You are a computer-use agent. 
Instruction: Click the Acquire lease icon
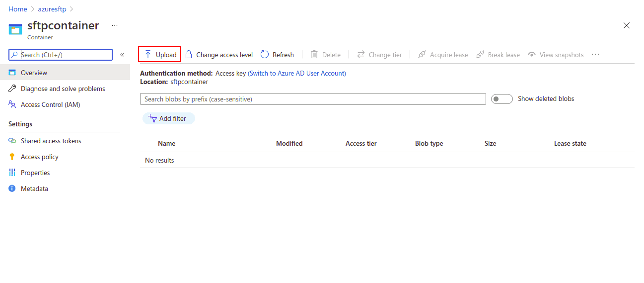[x=422, y=55]
